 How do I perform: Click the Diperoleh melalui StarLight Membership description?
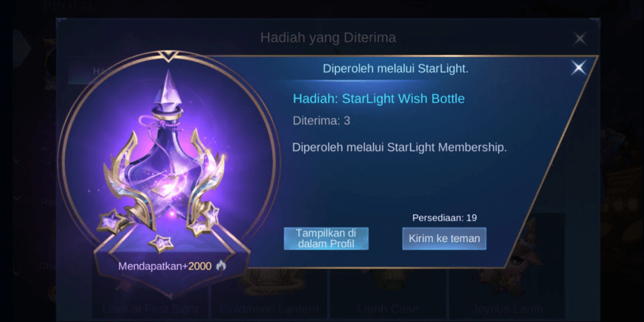coord(400,147)
